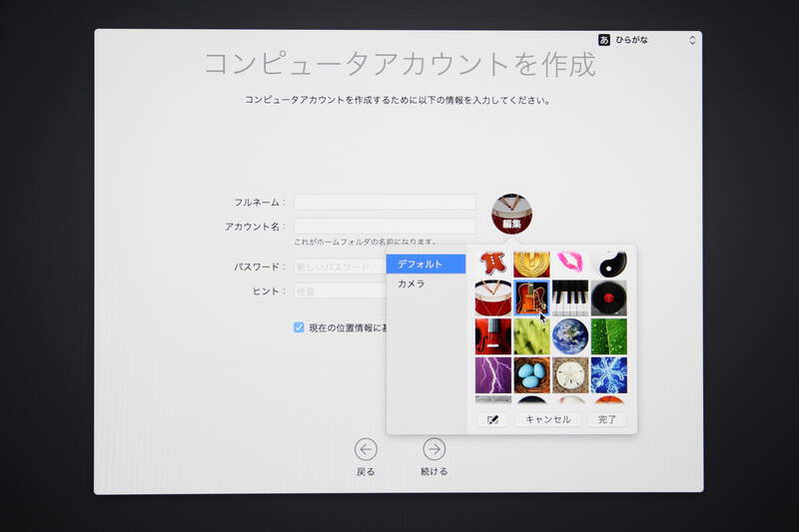Choose the Earth globe picture
799x532 pixels.
tap(569, 336)
